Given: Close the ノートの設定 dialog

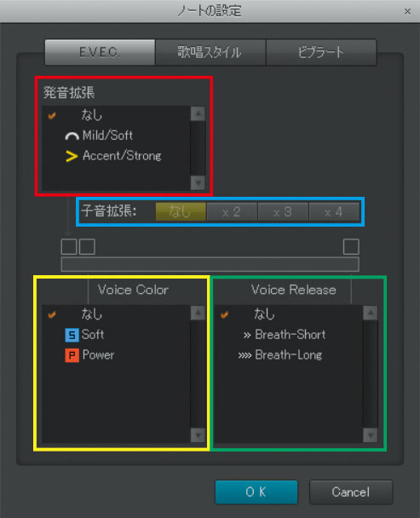Looking at the screenshot, I should click(407, 12).
